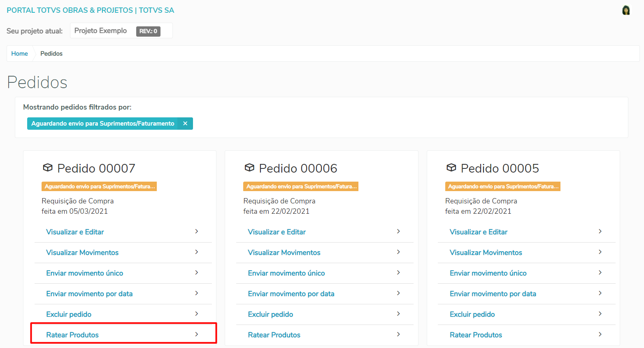This screenshot has height=348, width=644.
Task: Click the box icon beside Pedido 00005
Action: point(451,168)
